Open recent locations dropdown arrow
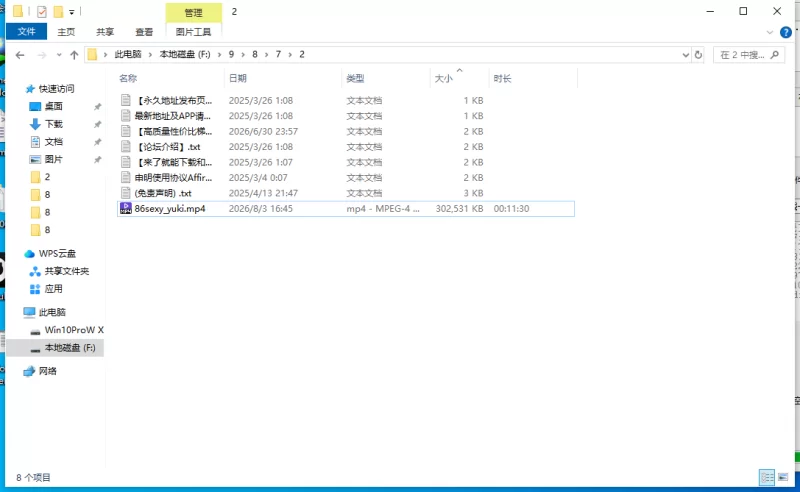 (x=59, y=55)
